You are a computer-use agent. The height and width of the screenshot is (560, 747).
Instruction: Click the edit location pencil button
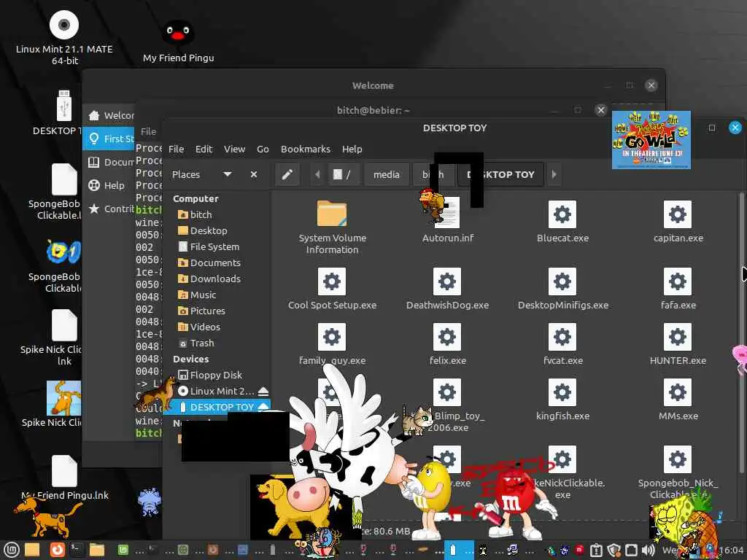(287, 174)
